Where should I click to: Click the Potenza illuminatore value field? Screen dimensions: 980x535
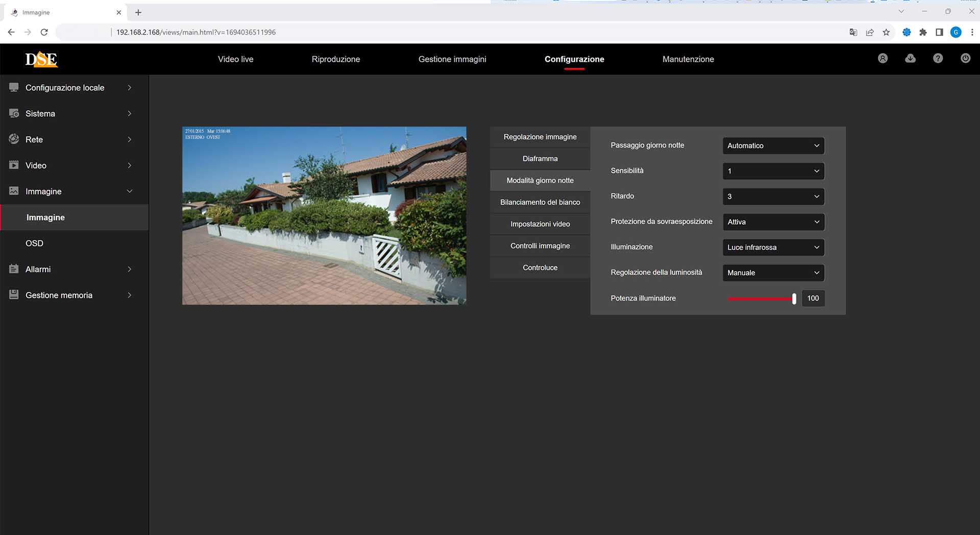[x=813, y=298]
